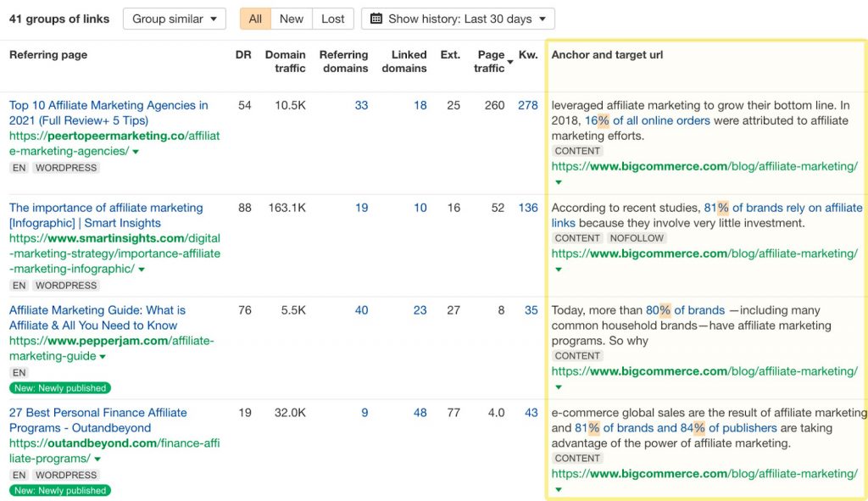
Task: Click the '80% of brands' anchor text
Action: (x=685, y=310)
